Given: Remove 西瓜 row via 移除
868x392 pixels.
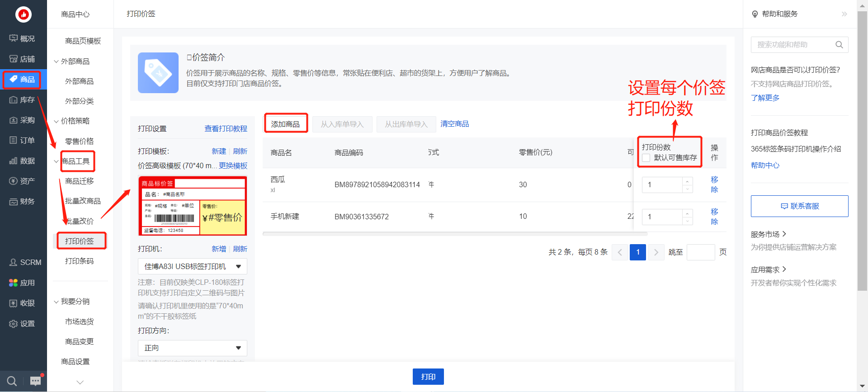Looking at the screenshot, I should pyautogui.click(x=714, y=184).
